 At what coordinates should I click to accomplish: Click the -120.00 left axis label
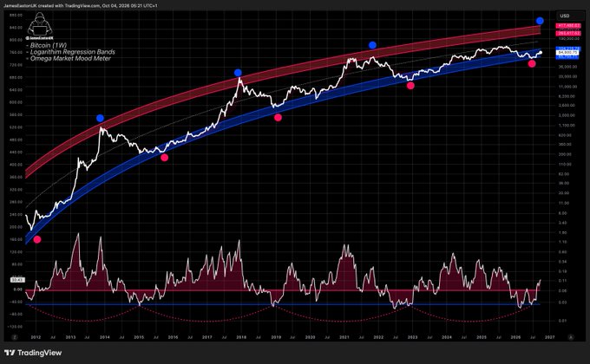coord(15,327)
